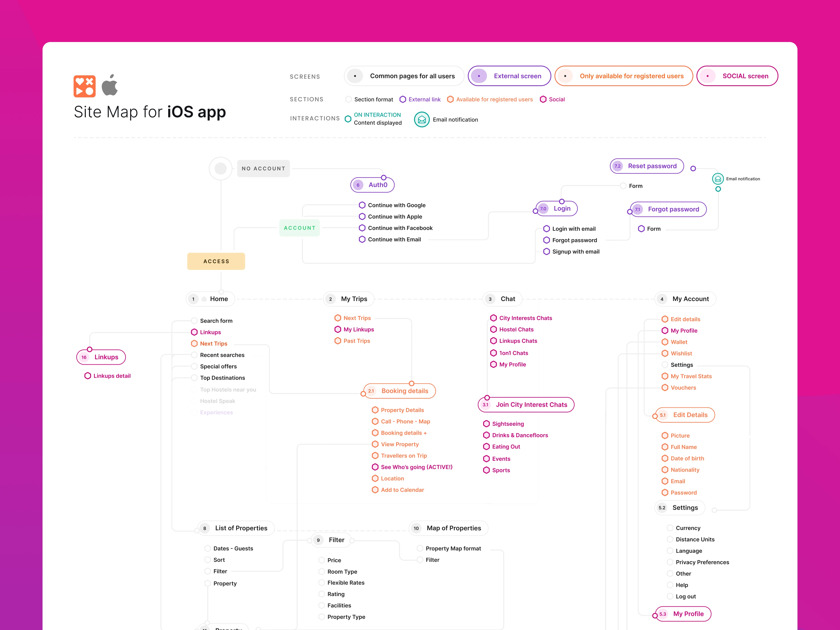Click hexagon icon beside Continue with Google
840x630 pixels.
[362, 205]
